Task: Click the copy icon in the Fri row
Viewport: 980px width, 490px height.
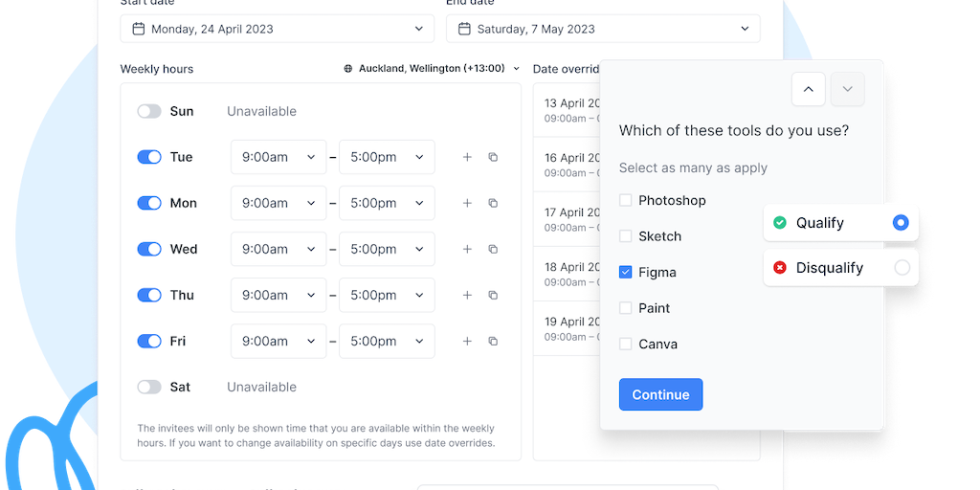Action: click(x=493, y=341)
